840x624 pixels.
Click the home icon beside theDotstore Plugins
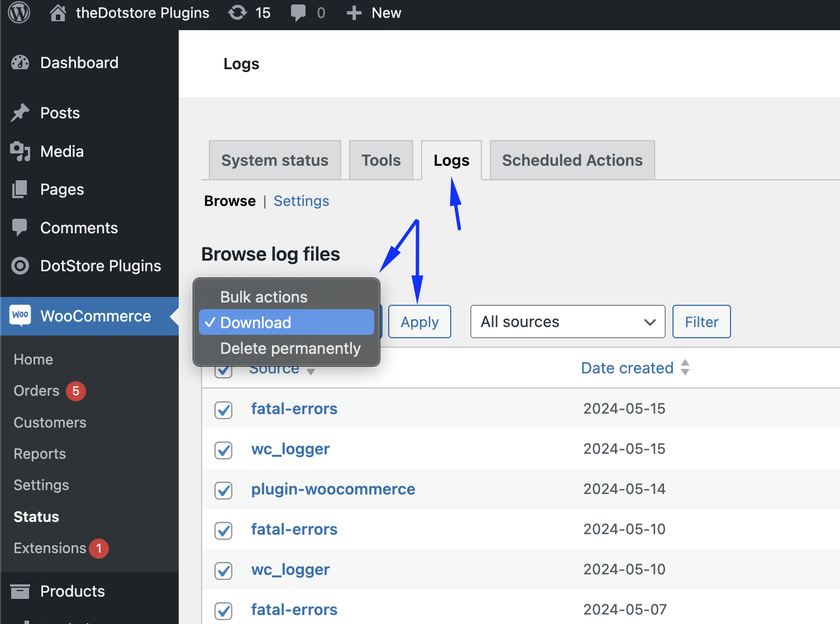(58, 12)
